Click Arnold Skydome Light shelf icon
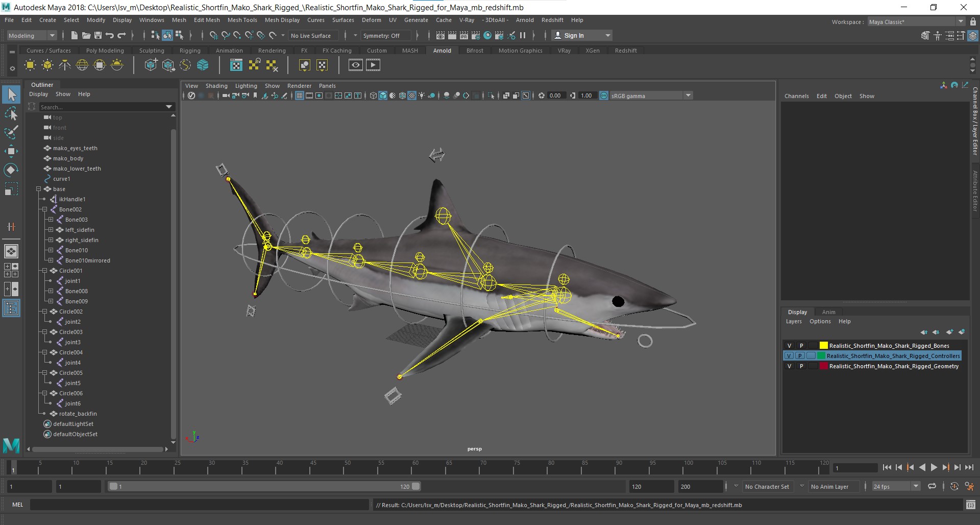This screenshot has width=980, height=525. point(82,65)
